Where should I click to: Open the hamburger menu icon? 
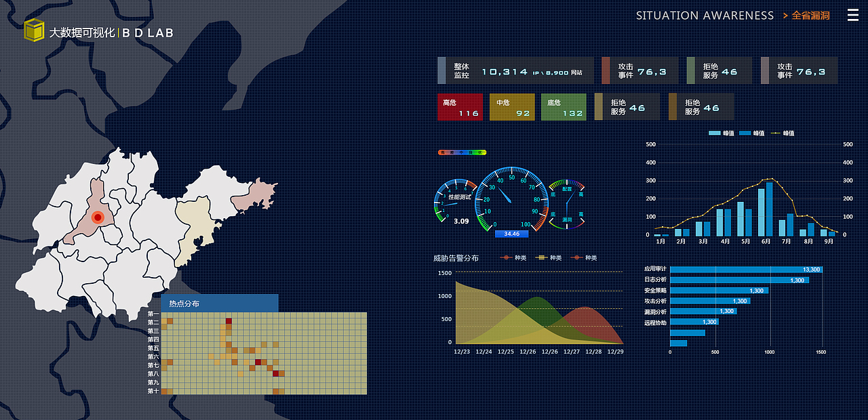852,15
